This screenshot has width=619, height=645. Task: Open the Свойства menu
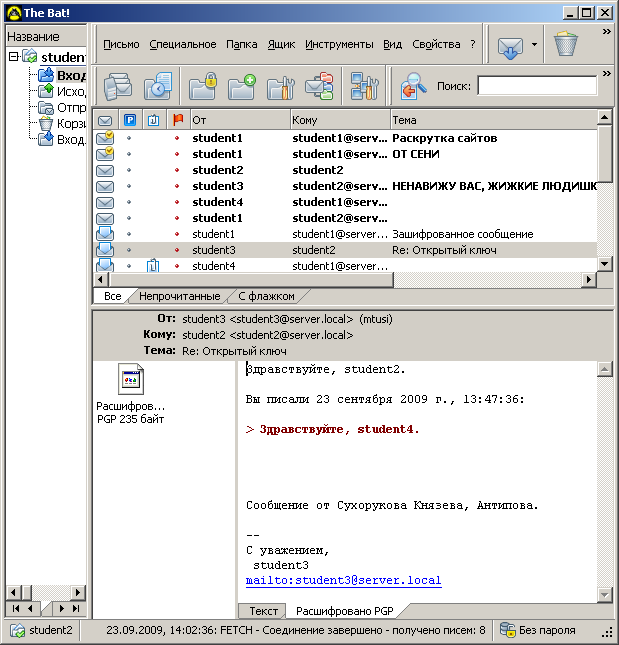tap(436, 44)
